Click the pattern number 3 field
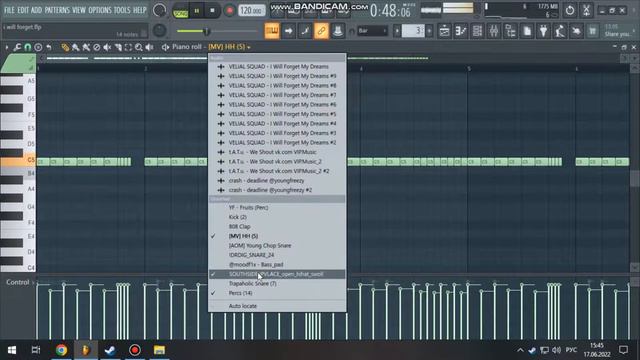Image resolution: width=640 pixels, height=360 pixels. [x=413, y=31]
